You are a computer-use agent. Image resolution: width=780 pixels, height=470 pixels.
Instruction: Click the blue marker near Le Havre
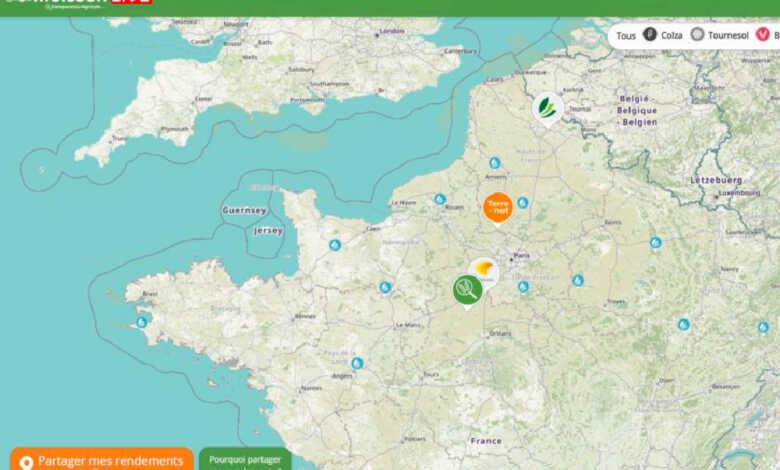tap(440, 199)
